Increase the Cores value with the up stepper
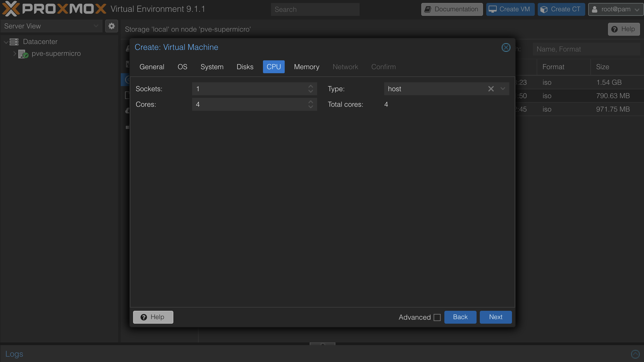644x362 pixels. (x=310, y=102)
